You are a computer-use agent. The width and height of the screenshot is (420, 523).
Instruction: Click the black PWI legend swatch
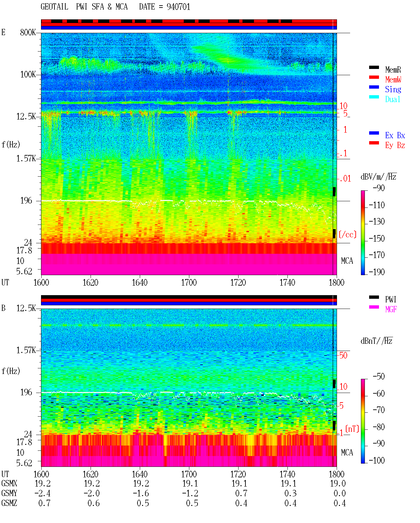374,297
